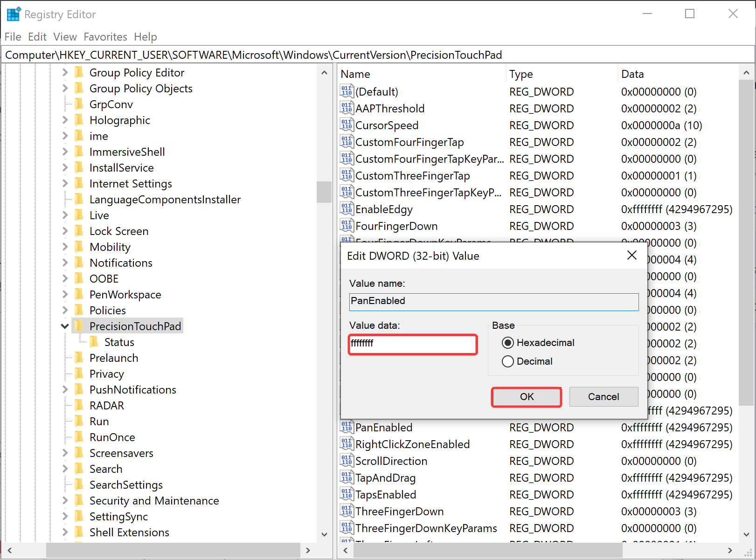Click the CursorSpeed data 0x0000000a (10)
The height and width of the screenshot is (560, 756).
coord(661,125)
